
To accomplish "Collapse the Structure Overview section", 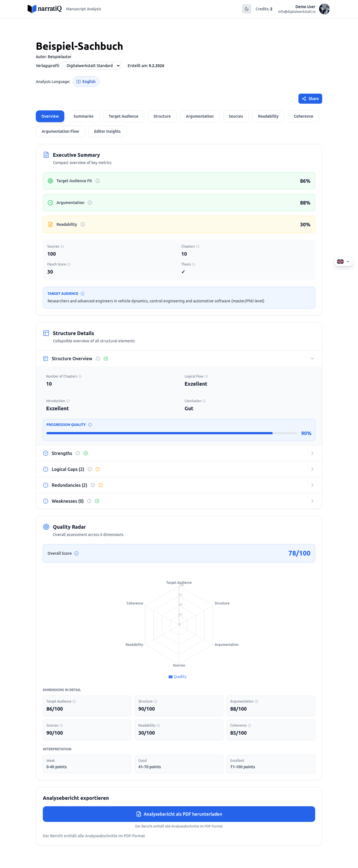I will tap(312, 359).
